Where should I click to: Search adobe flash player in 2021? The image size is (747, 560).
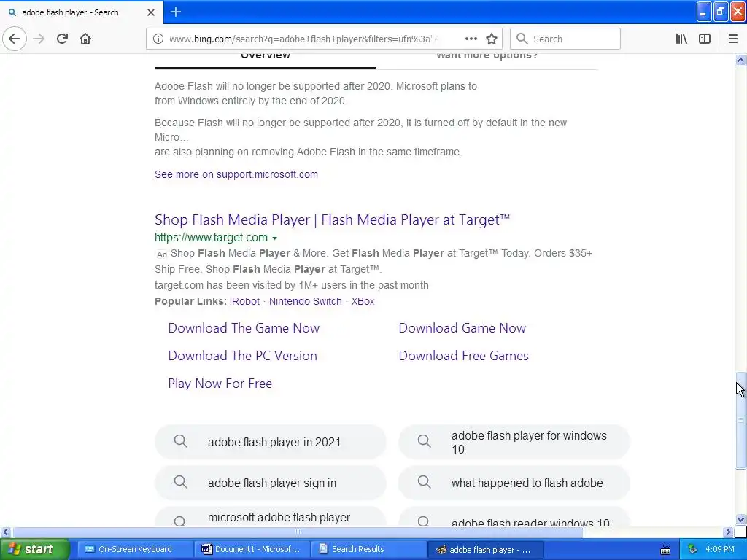[271, 442]
